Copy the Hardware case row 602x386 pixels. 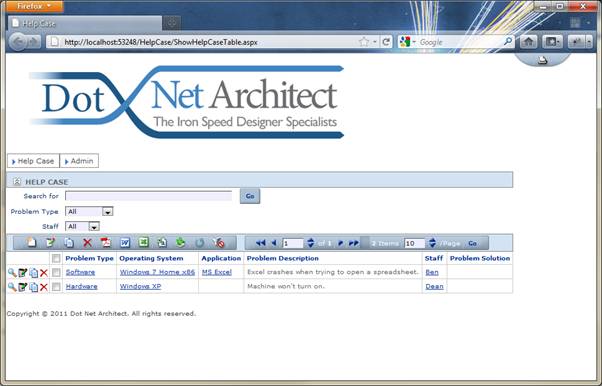(33, 287)
